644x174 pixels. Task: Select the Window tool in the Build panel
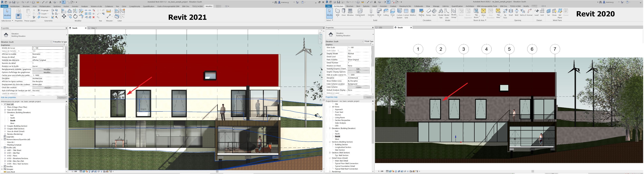(x=350, y=12)
